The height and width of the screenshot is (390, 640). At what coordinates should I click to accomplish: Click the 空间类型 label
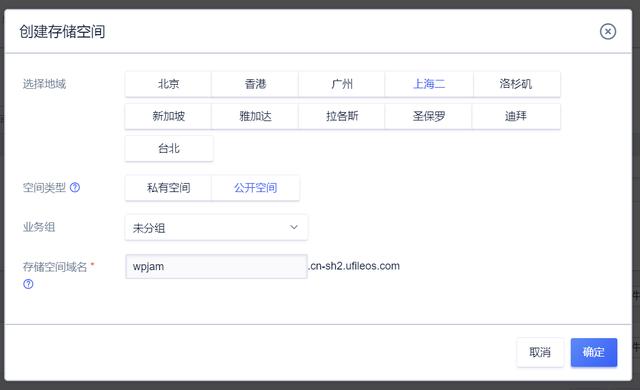click(x=44, y=188)
